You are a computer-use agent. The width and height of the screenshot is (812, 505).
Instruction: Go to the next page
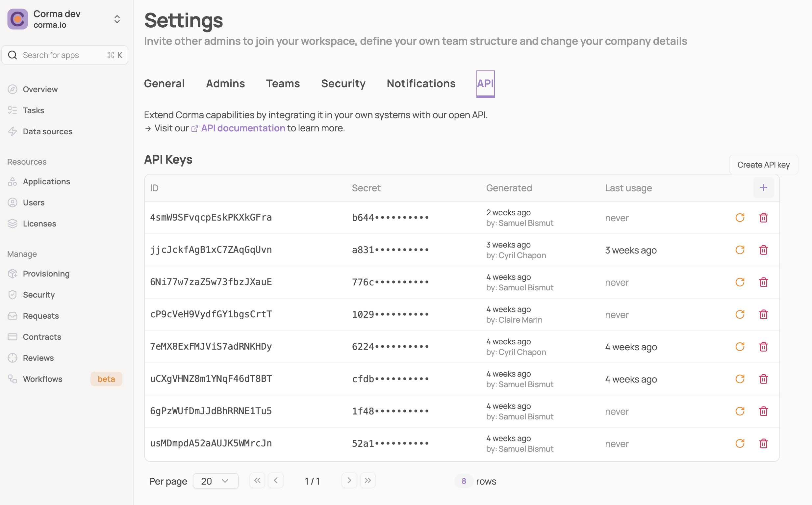[349, 480]
